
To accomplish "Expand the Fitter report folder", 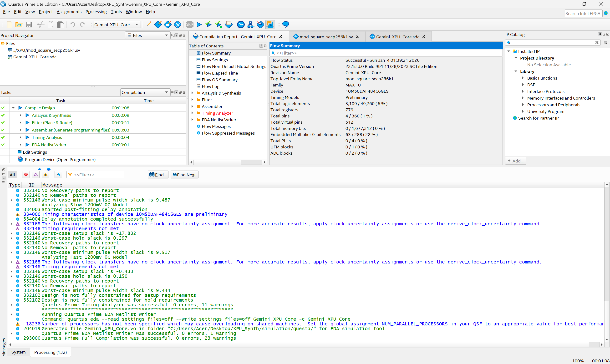I will point(192,100).
